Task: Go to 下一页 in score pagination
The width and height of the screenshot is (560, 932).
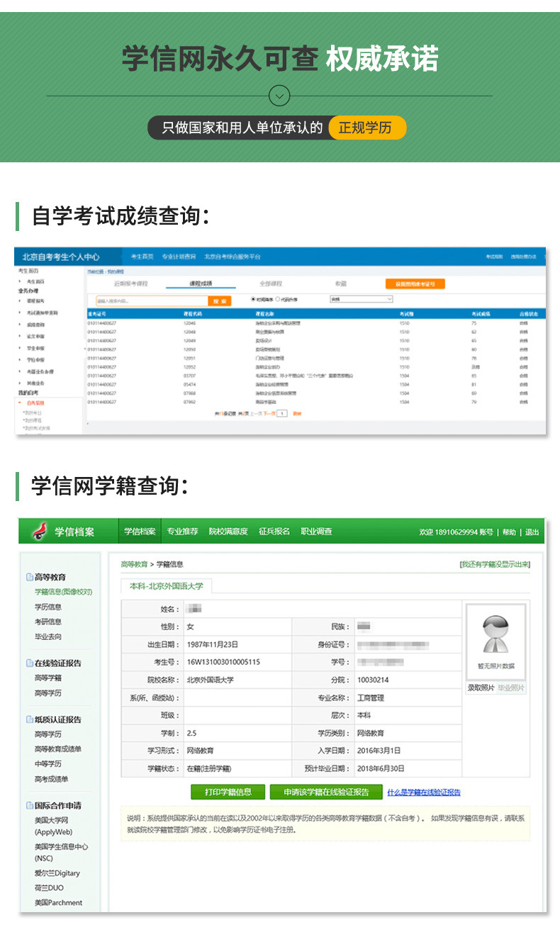Action: coord(269,412)
